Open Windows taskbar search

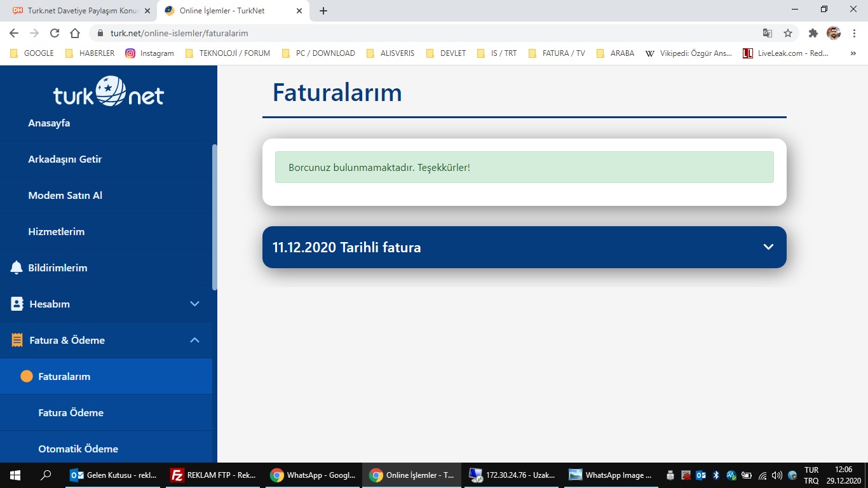pyautogui.click(x=46, y=475)
